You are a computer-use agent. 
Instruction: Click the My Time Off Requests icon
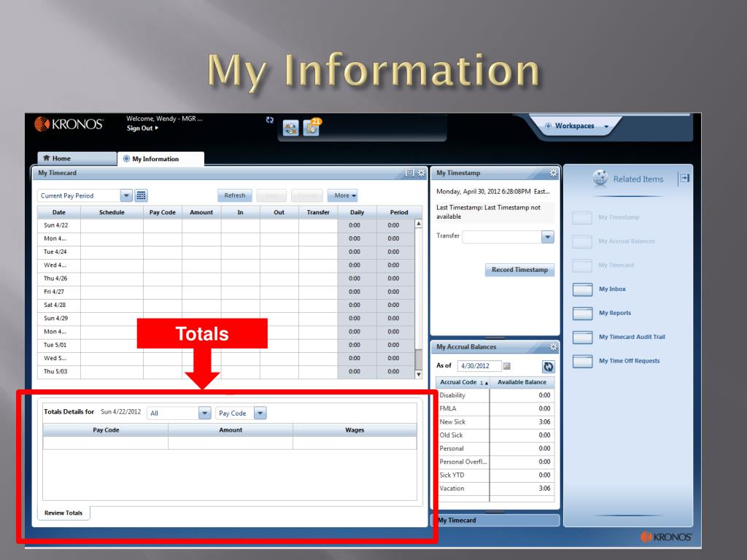click(x=582, y=361)
